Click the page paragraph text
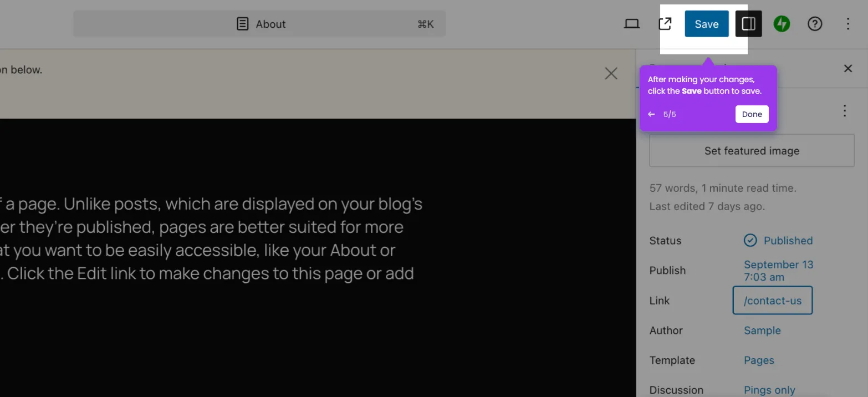Screen dimensions: 868x397 [211, 239]
